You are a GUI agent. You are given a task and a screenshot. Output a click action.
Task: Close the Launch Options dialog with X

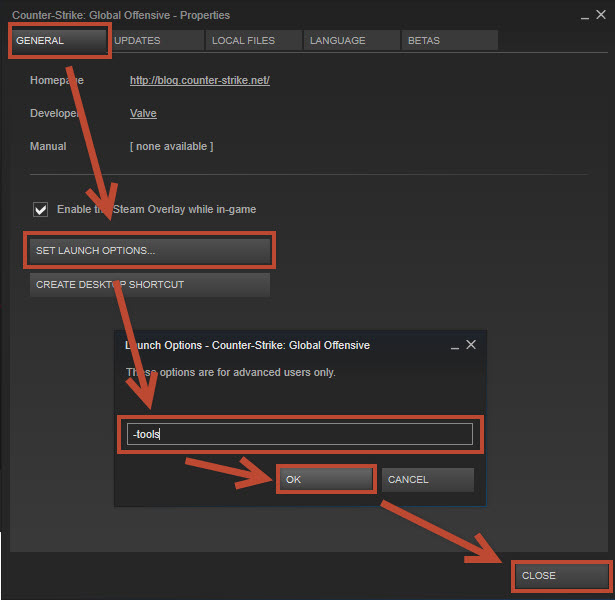(471, 344)
